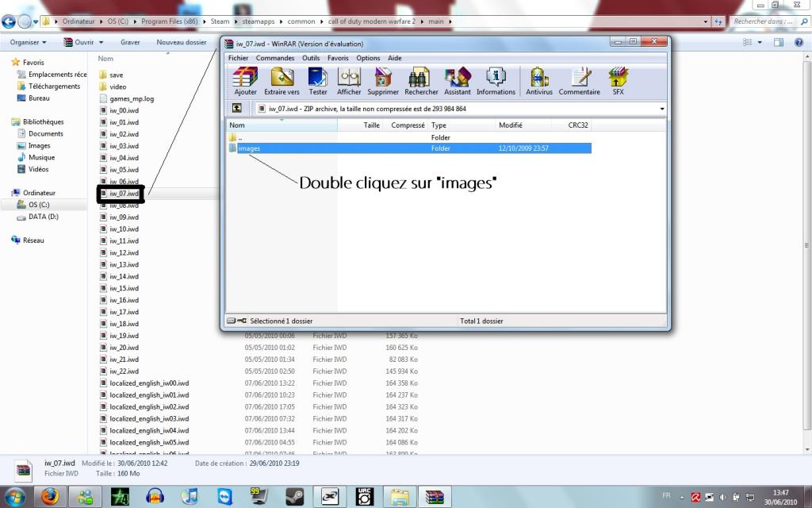Open Explorer's Organiser dropdown menu
812x508 pixels.
28,43
